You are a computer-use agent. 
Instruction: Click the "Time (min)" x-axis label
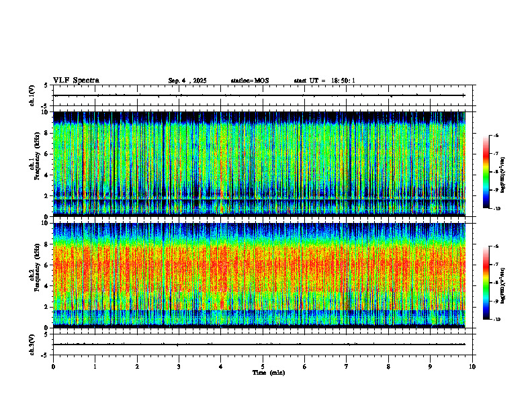click(x=269, y=373)
